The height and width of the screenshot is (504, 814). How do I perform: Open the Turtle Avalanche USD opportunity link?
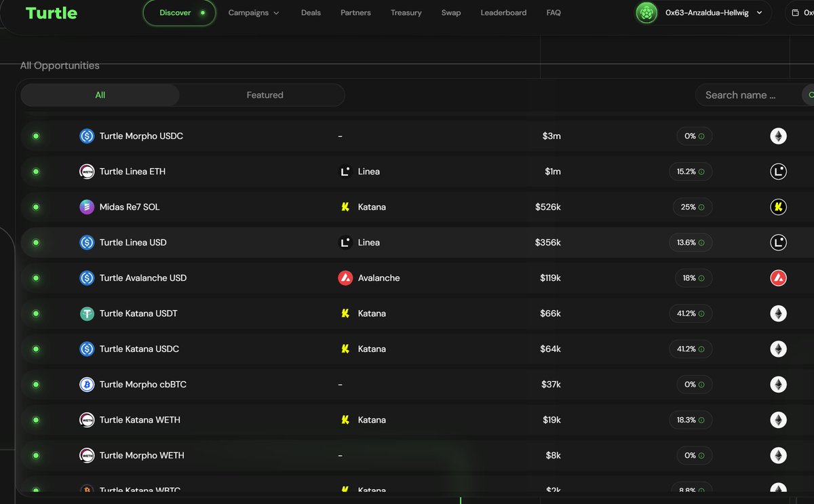(x=143, y=278)
